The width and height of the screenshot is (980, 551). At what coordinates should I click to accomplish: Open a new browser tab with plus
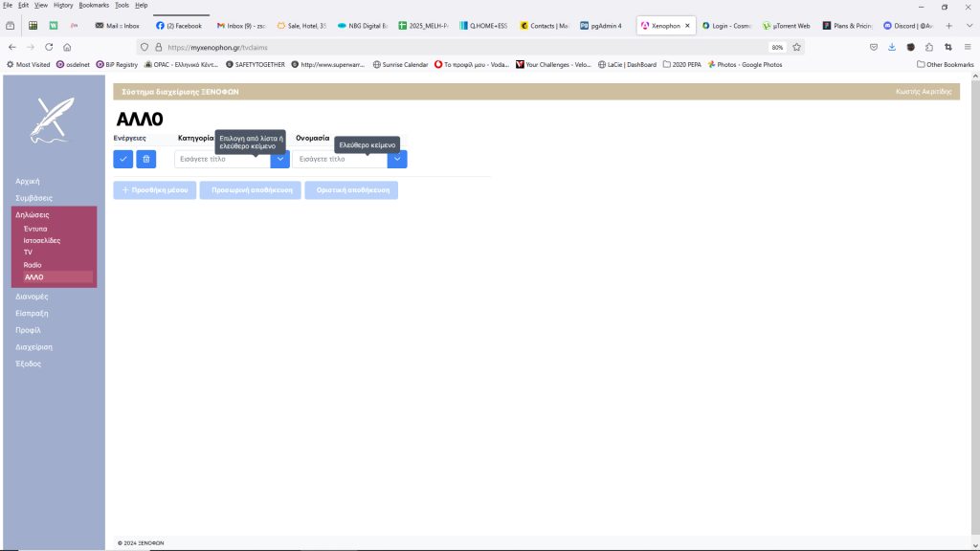click(x=948, y=26)
